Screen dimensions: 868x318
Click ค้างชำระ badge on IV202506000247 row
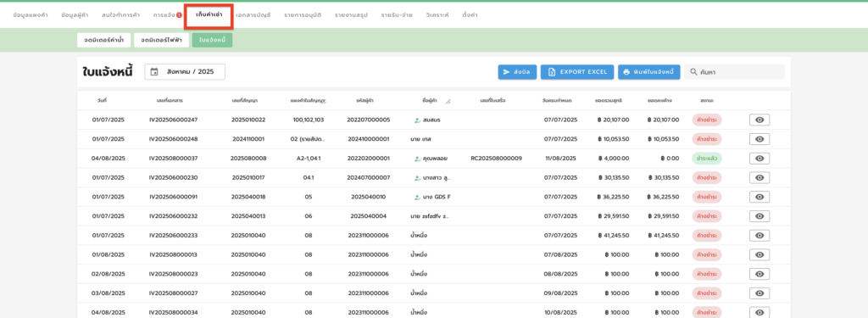pos(707,120)
